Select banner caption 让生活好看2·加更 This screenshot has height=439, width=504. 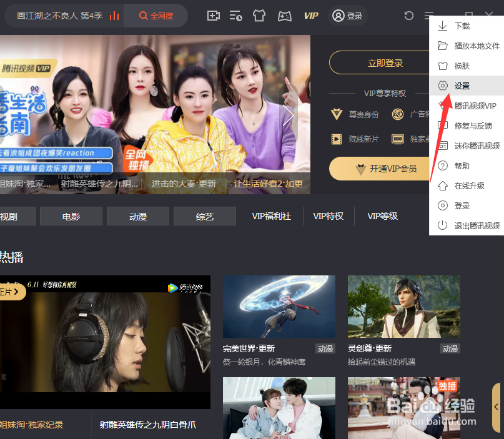point(268,184)
